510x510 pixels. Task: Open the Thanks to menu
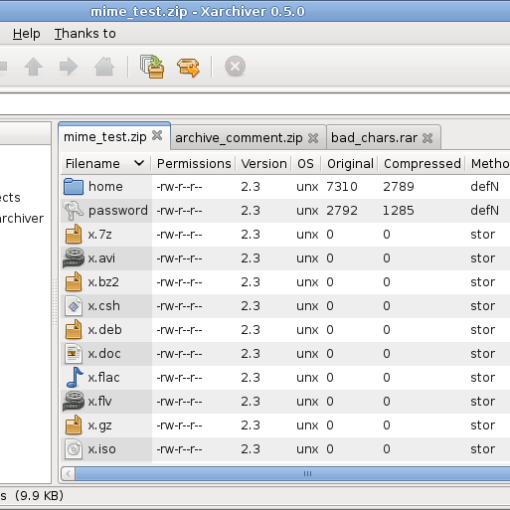(x=85, y=34)
